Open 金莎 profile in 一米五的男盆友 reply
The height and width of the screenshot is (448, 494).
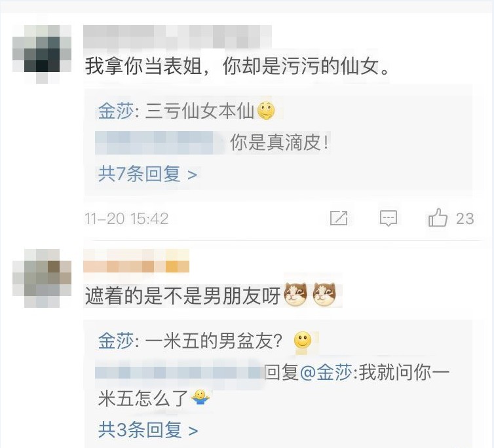coord(115,341)
